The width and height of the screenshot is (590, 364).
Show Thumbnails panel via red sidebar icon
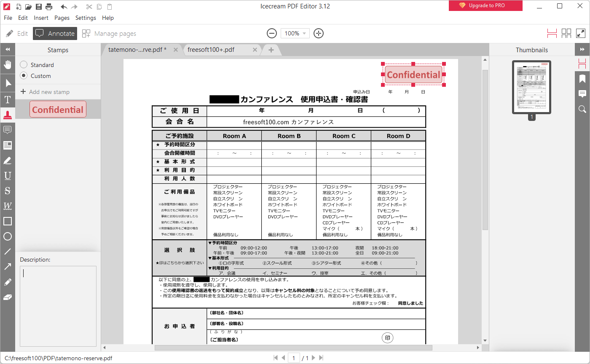point(582,64)
